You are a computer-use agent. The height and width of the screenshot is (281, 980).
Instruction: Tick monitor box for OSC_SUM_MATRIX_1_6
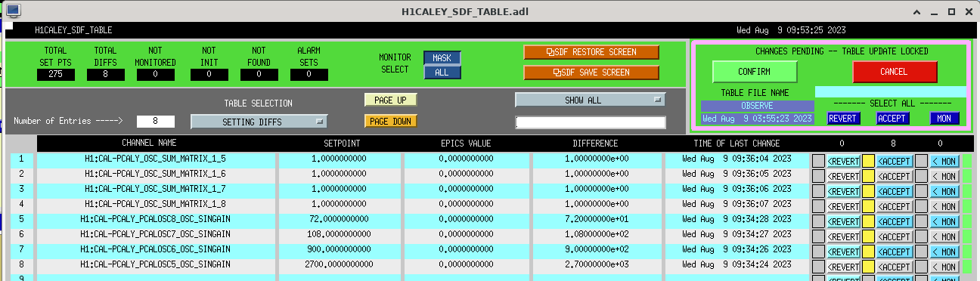921,175
